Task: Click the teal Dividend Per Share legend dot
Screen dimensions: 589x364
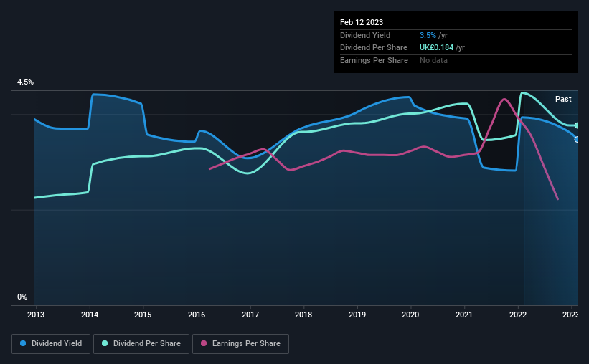Action: click(x=105, y=343)
